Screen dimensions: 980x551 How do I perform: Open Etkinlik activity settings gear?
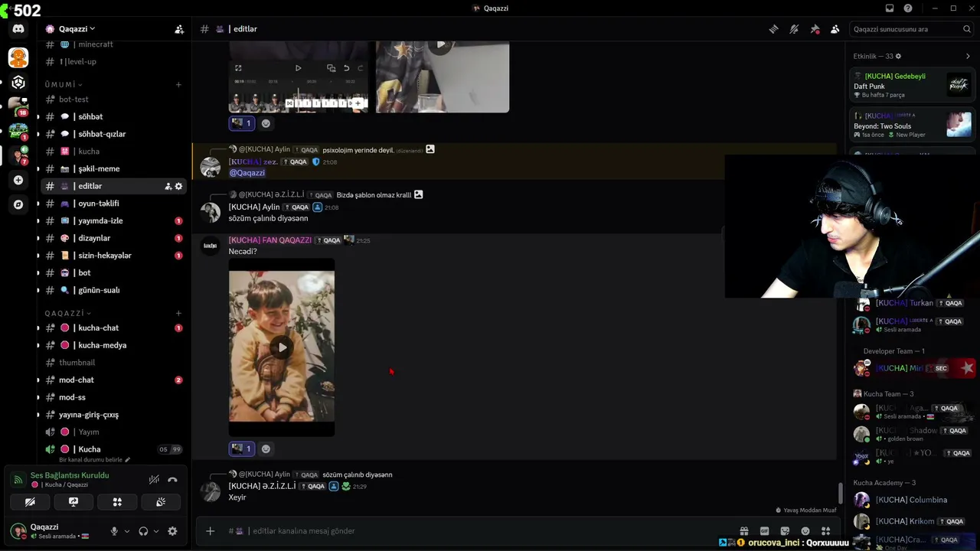(x=898, y=56)
